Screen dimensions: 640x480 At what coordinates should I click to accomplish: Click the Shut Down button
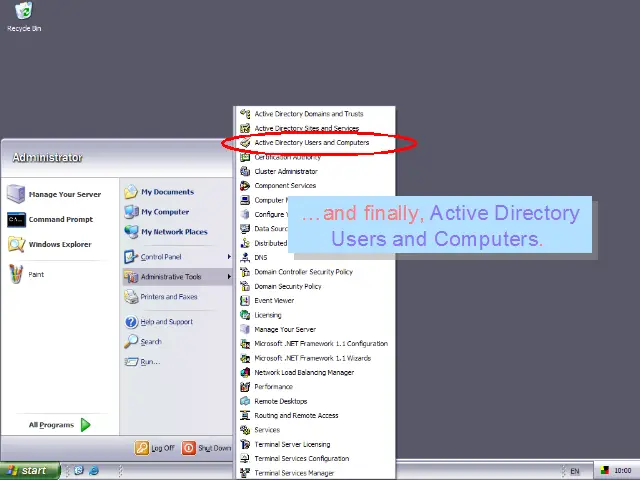click(x=206, y=448)
